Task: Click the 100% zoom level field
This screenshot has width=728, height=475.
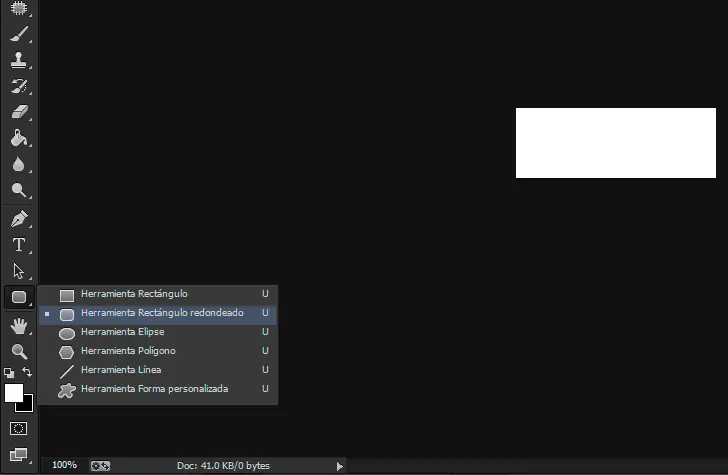Action: (64, 465)
